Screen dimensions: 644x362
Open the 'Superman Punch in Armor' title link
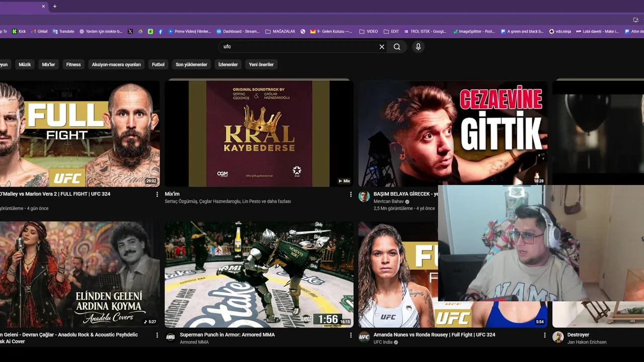(227, 335)
